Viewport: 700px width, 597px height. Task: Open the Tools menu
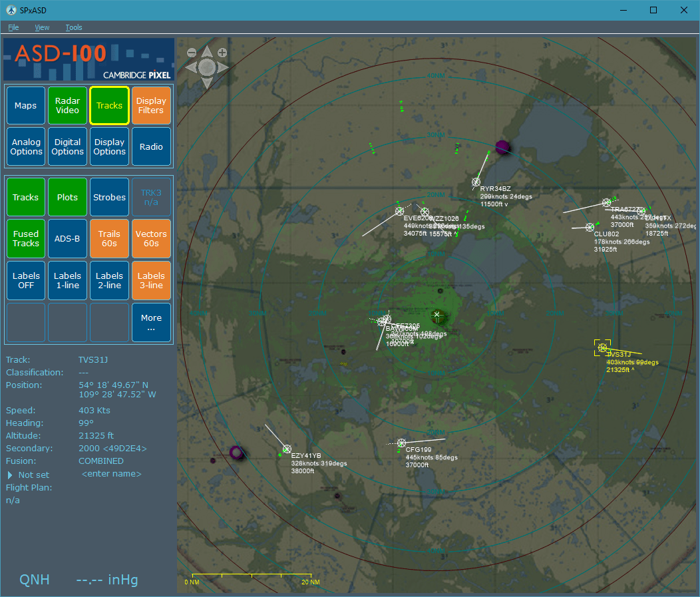point(73,27)
